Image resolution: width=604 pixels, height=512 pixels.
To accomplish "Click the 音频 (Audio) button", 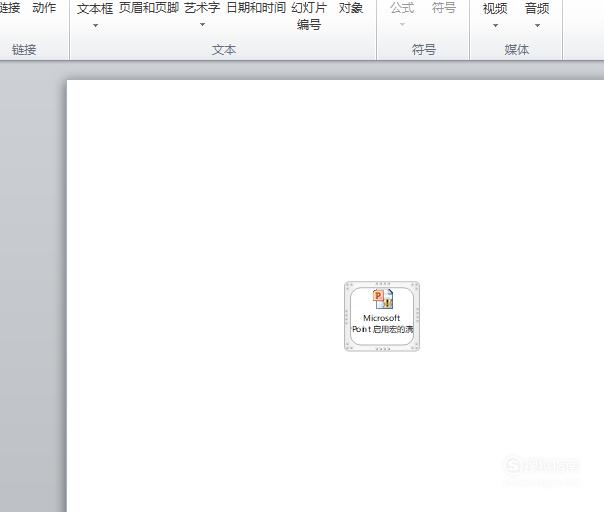I will [537, 8].
